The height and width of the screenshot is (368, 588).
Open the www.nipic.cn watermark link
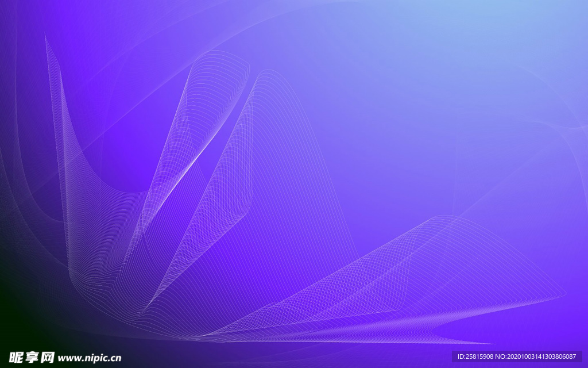pos(90,358)
